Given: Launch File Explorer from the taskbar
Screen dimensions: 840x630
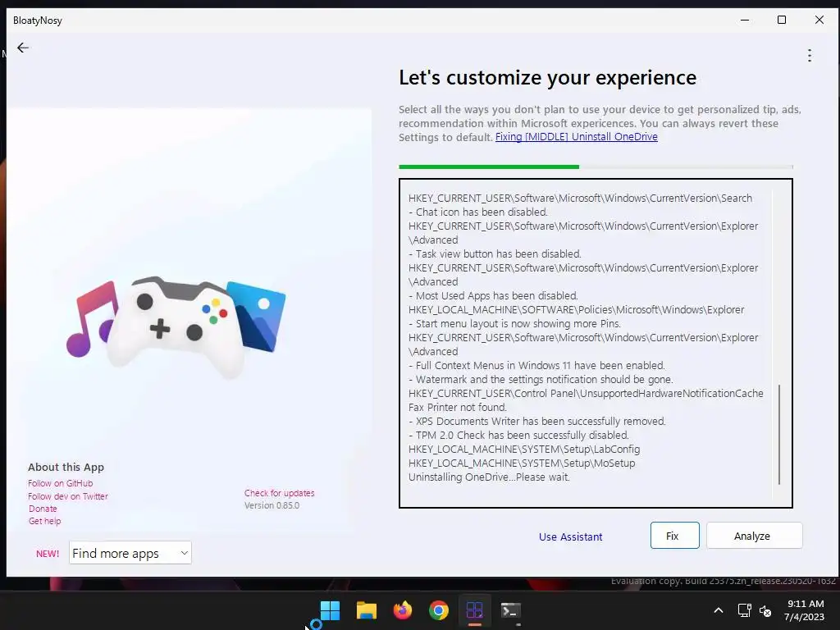Looking at the screenshot, I should point(367,610).
